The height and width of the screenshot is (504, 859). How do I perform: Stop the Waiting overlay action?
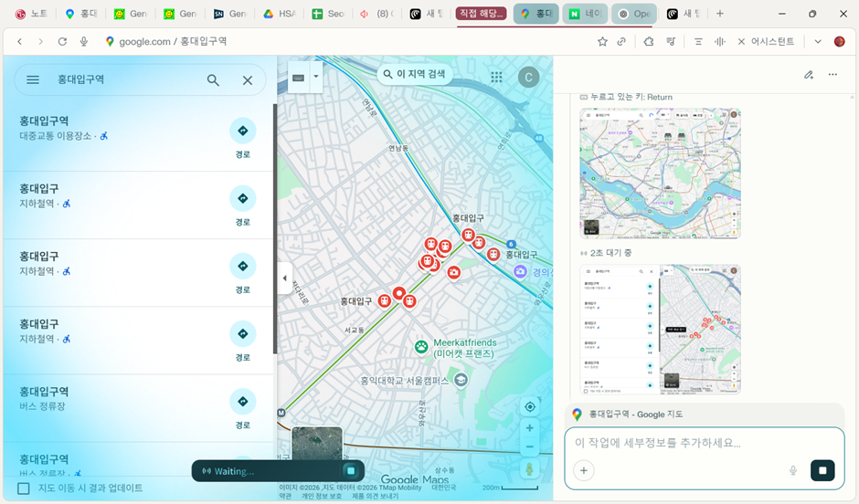click(351, 470)
